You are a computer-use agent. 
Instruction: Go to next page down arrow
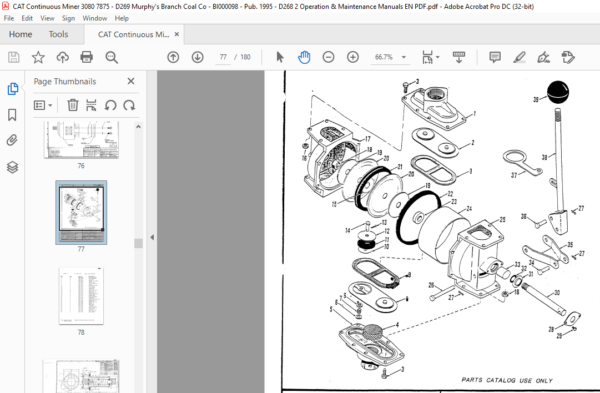pyautogui.click(x=197, y=57)
